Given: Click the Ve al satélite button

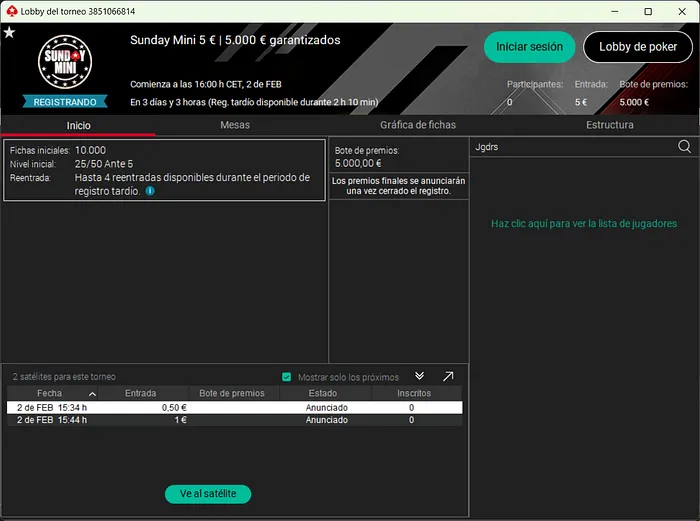Looking at the screenshot, I should (208, 494).
